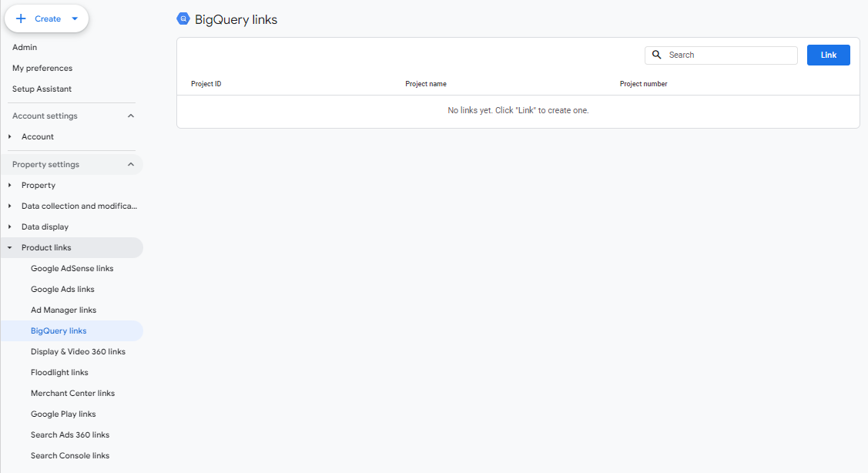The height and width of the screenshot is (473, 868).
Task: Click the 'No links yet' message
Action: (518, 111)
